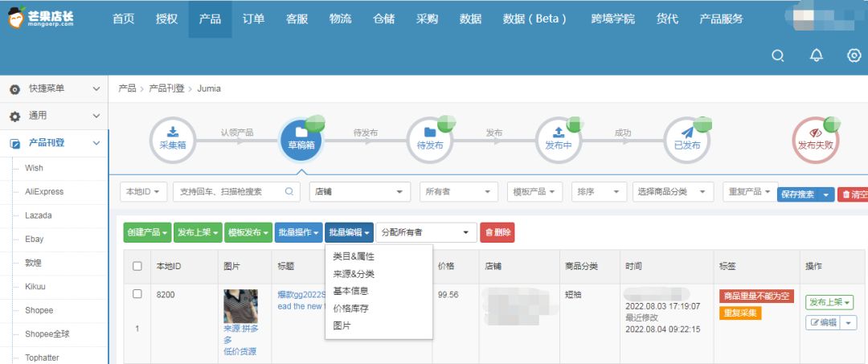Viewport: 868px width, 364px height.
Task: Expand the 店铺 filter dropdown
Action: (x=359, y=192)
